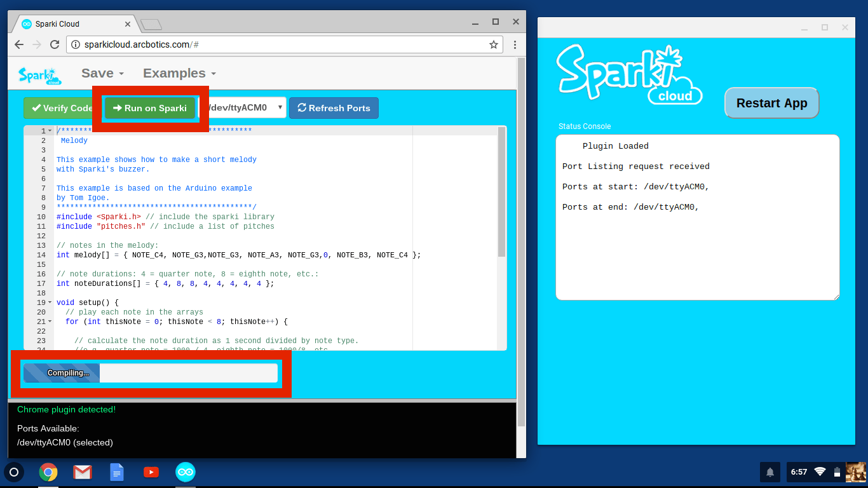Screen dimensions: 868x488
Task: Click the 'int melody[]' code line
Action: tap(238, 255)
